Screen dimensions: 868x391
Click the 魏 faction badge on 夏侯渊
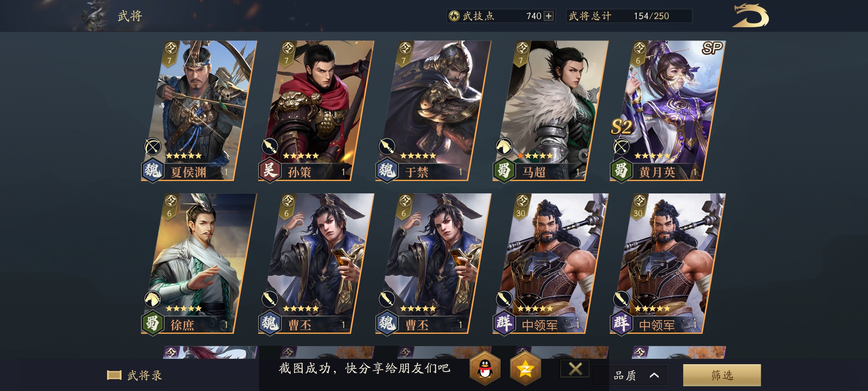pos(153,170)
